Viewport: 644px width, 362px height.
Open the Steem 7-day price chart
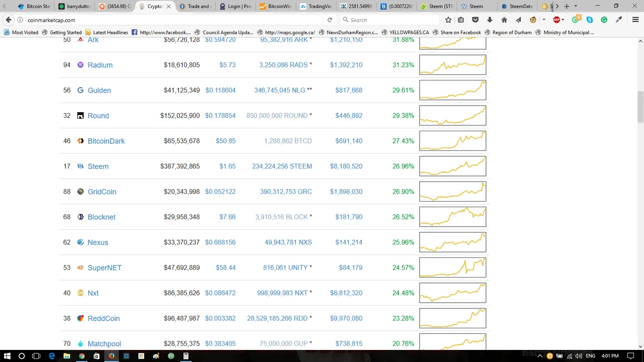(453, 166)
